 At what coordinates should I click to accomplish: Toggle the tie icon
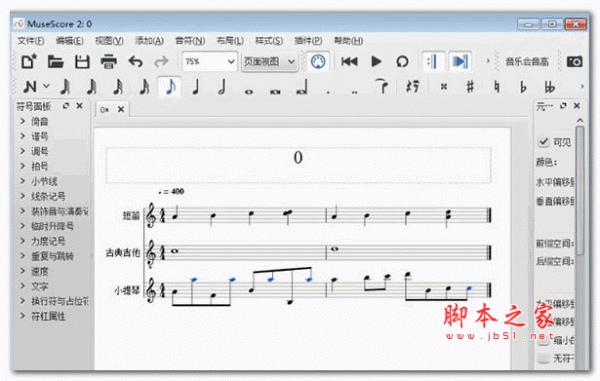coord(382,86)
